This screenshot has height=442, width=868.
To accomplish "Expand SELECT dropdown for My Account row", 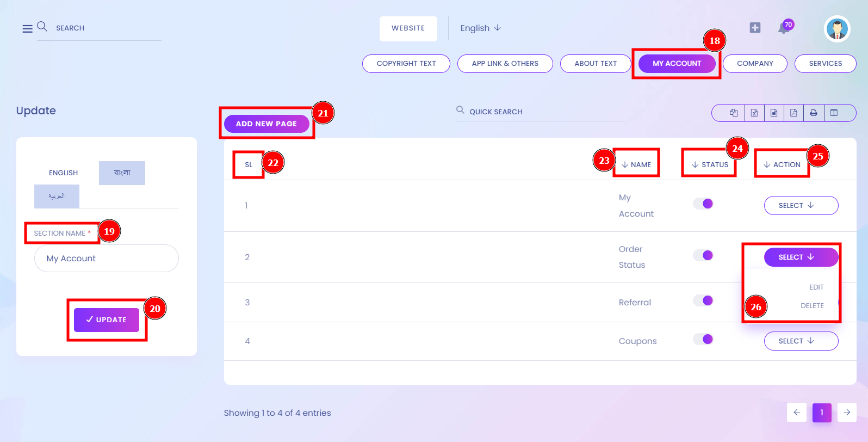I will coord(801,205).
